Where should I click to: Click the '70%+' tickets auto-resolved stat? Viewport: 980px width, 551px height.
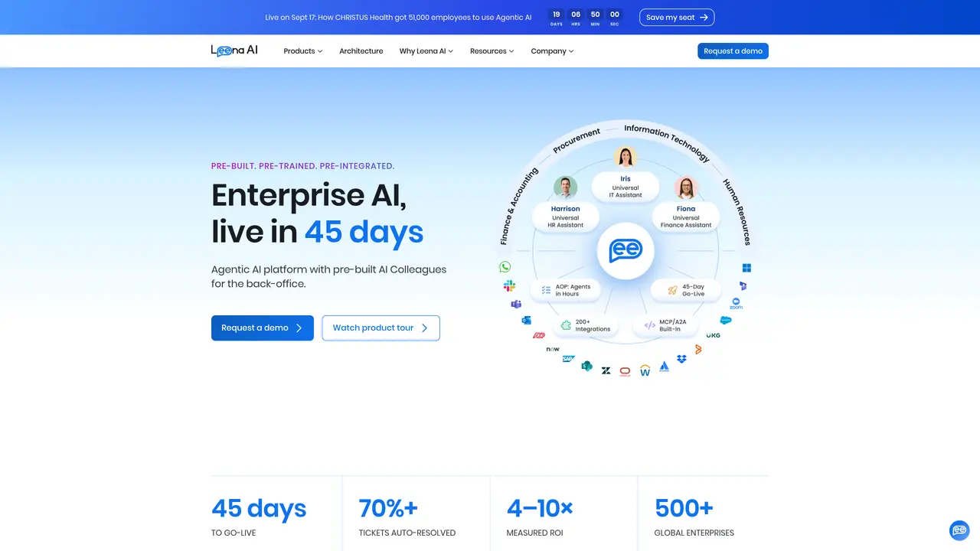pyautogui.click(x=388, y=507)
